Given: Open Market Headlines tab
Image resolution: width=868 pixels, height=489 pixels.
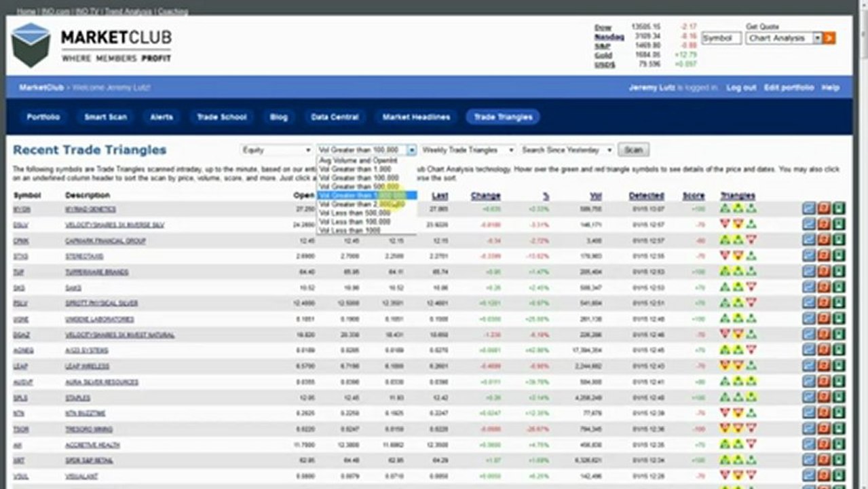Looking at the screenshot, I should [x=416, y=117].
